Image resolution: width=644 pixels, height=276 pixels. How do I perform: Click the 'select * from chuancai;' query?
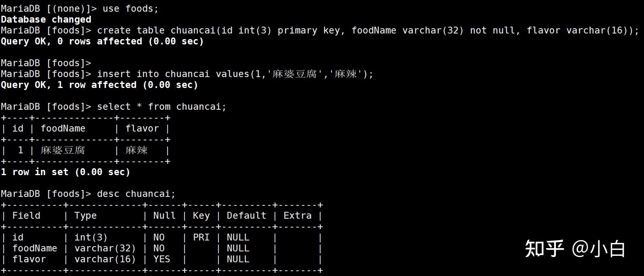tap(162, 107)
